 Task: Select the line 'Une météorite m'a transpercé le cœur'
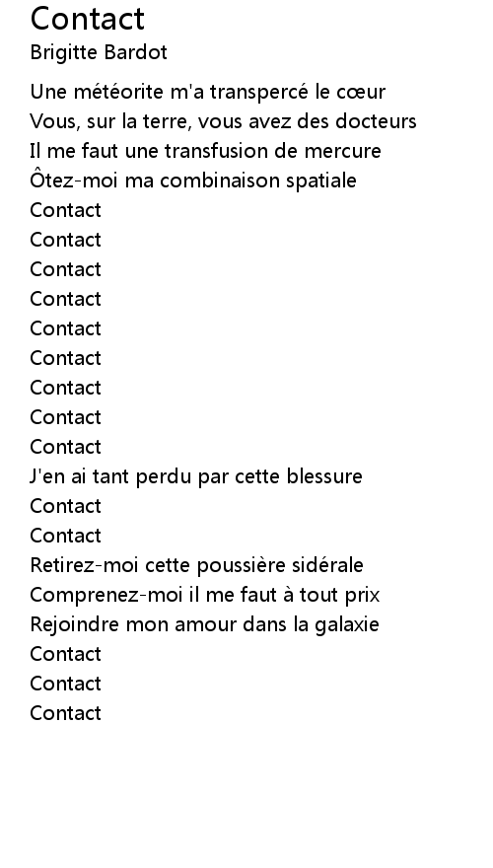[x=207, y=92]
